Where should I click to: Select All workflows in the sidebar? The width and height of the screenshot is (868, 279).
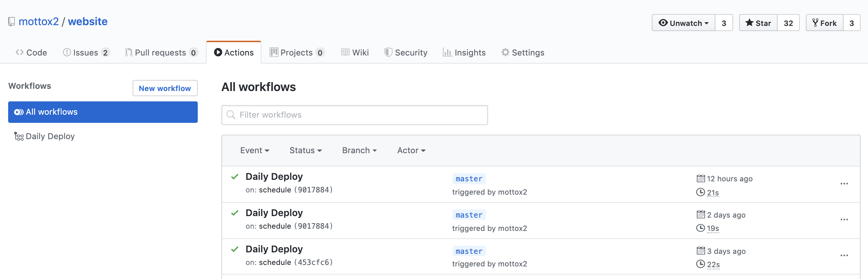[x=103, y=112]
